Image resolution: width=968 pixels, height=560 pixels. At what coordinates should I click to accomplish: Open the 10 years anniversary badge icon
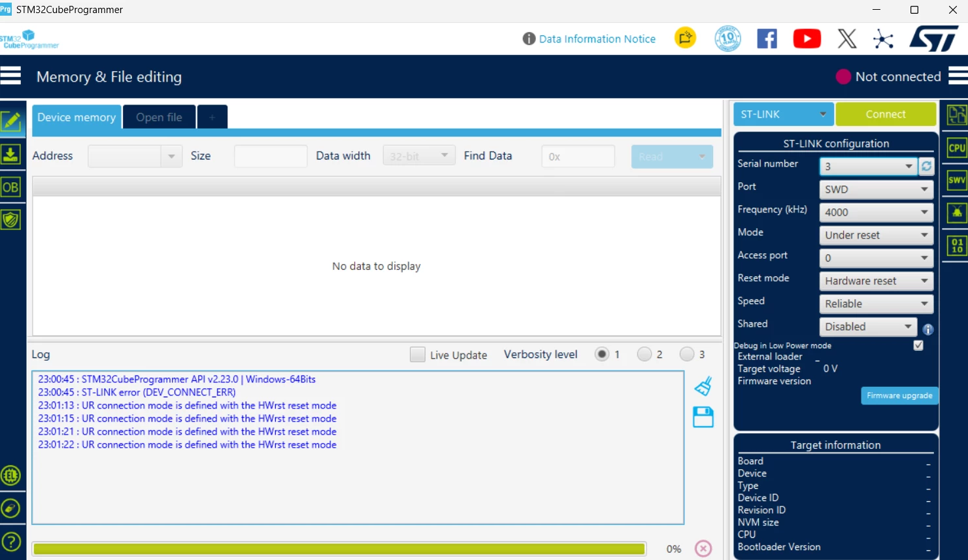pos(727,39)
